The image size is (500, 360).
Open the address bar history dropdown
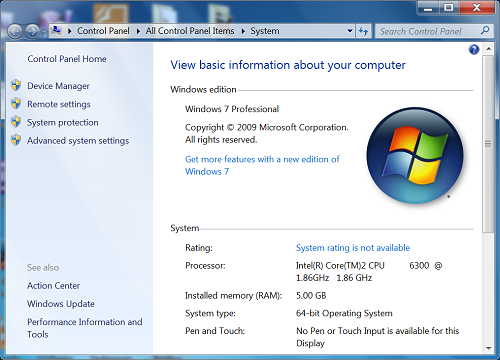click(x=350, y=31)
